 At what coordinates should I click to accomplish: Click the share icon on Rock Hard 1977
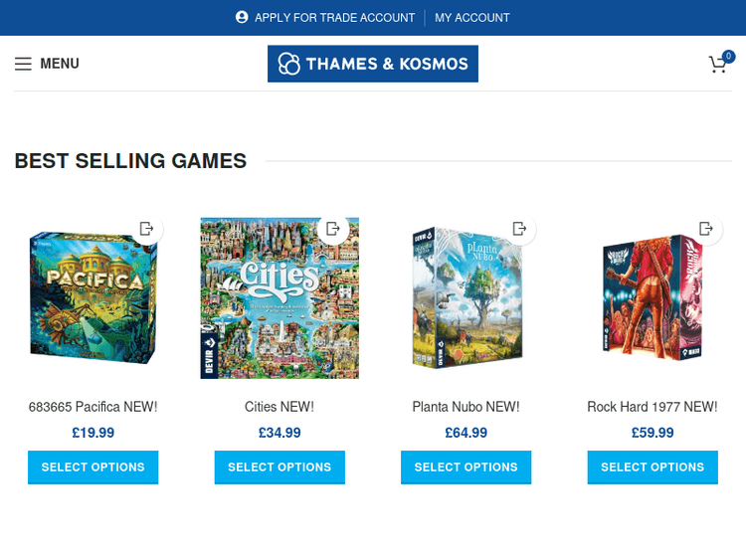706,229
